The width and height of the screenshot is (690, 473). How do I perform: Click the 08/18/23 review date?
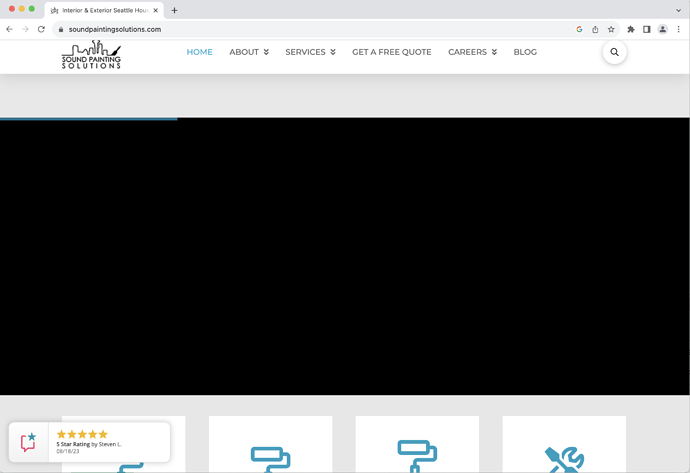68,451
